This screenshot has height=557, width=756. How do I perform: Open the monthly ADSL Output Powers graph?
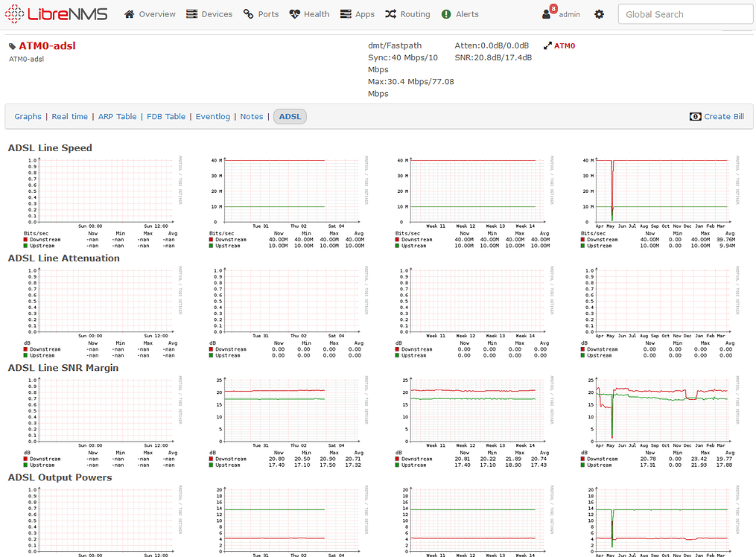tap(474, 521)
